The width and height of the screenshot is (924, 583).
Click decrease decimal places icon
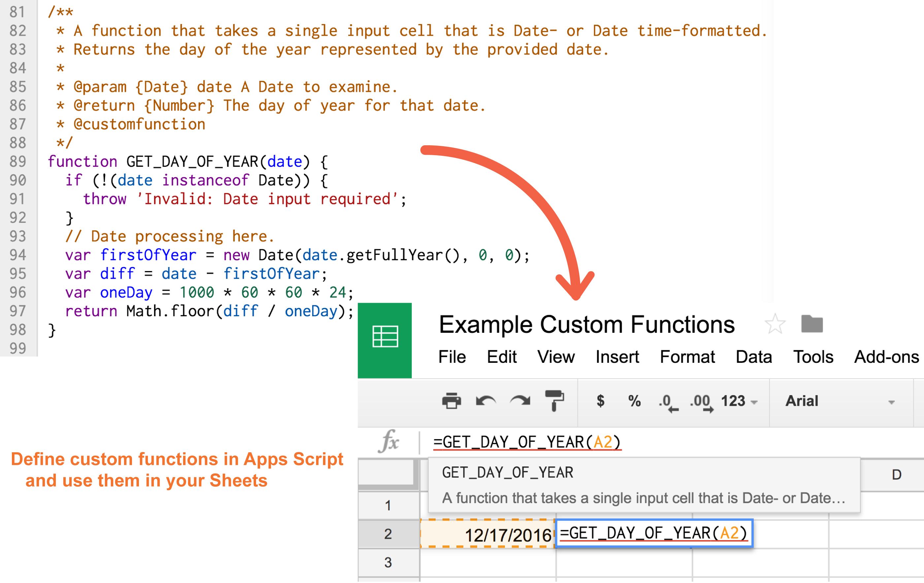668,402
